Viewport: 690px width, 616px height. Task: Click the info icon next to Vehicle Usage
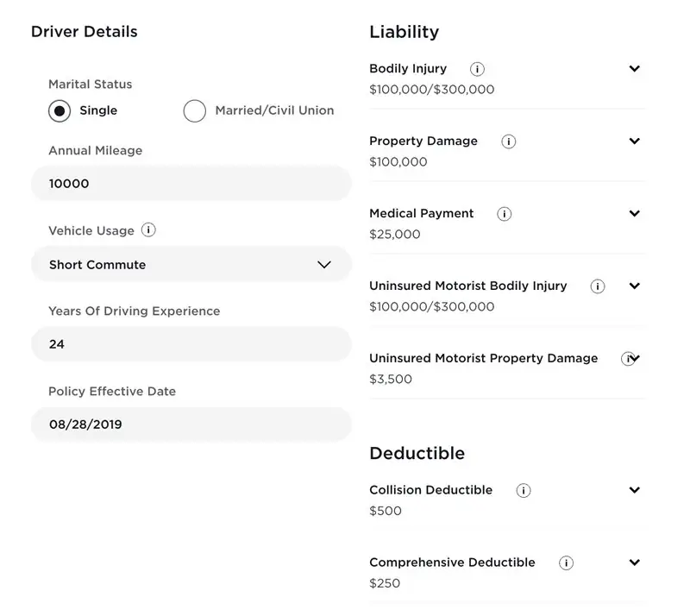(148, 230)
